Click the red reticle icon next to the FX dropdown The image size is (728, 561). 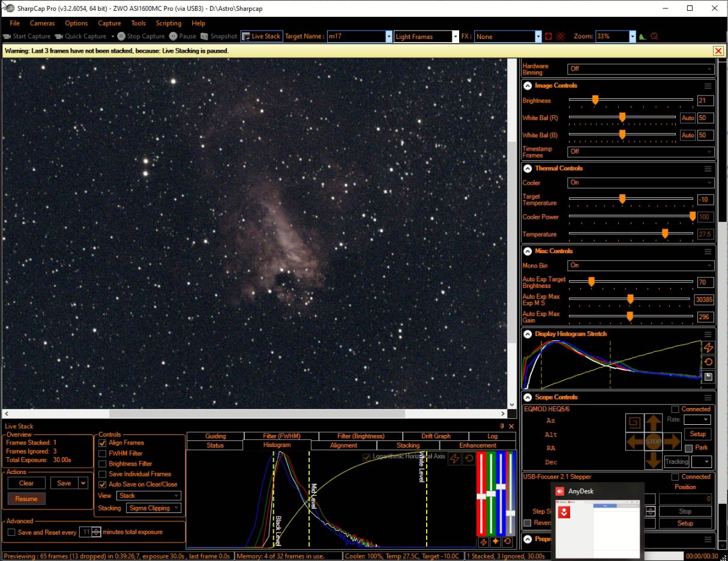click(x=548, y=36)
